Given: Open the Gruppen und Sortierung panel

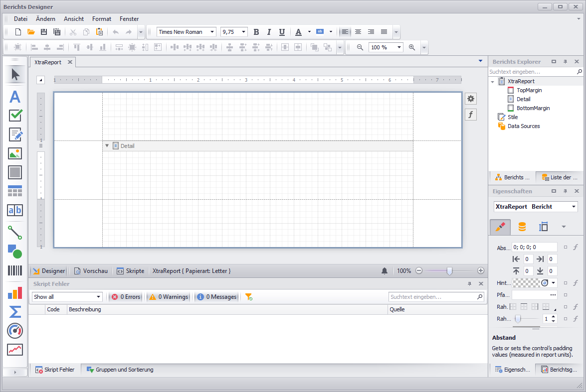Looking at the screenshot, I should 120,370.
